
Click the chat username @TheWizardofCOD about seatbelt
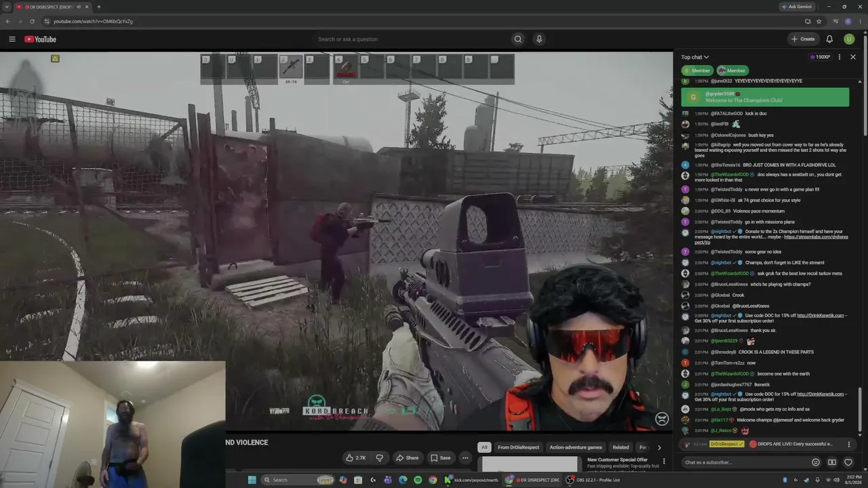point(730,175)
